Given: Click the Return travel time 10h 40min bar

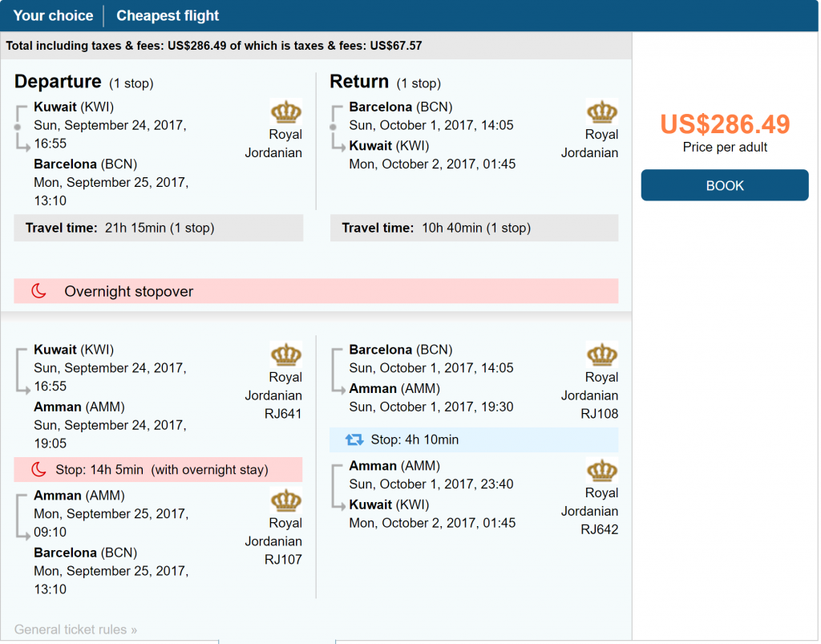Looking at the screenshot, I should click(x=475, y=228).
